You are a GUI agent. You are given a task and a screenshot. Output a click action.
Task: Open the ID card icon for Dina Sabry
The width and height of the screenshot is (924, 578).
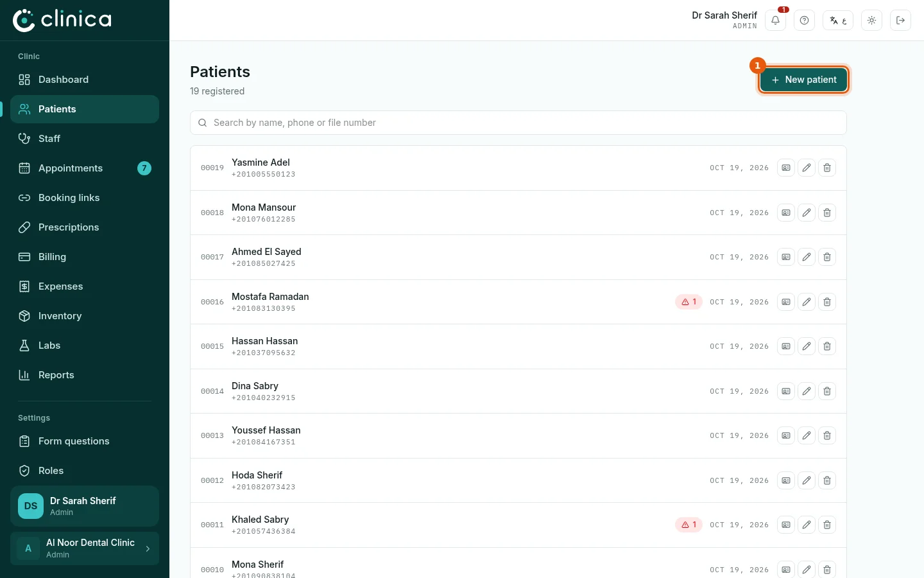pyautogui.click(x=786, y=391)
